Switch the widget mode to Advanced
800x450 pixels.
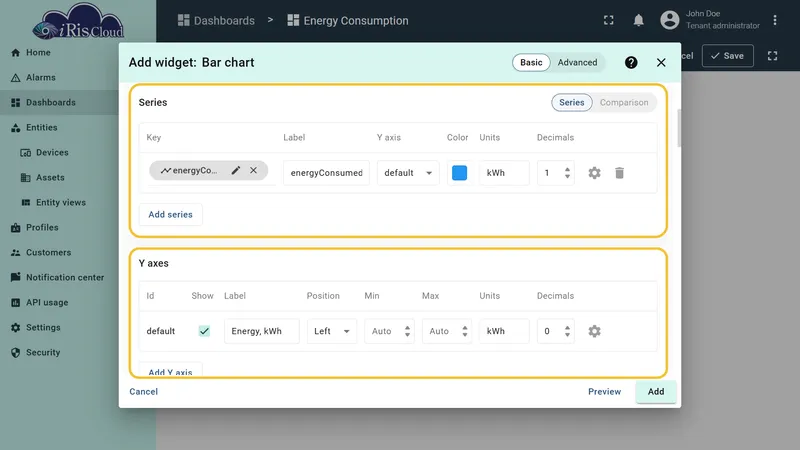pos(577,62)
